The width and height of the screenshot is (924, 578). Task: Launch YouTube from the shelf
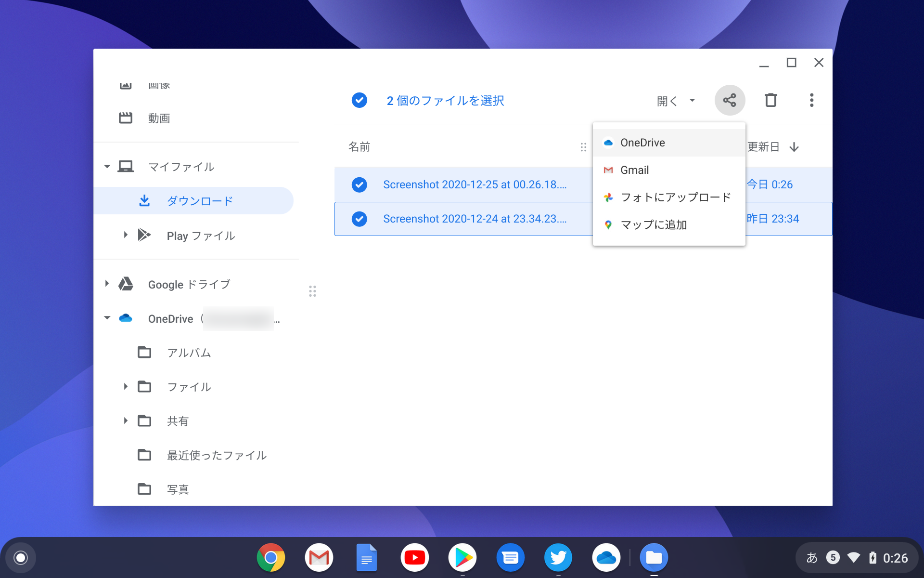414,557
